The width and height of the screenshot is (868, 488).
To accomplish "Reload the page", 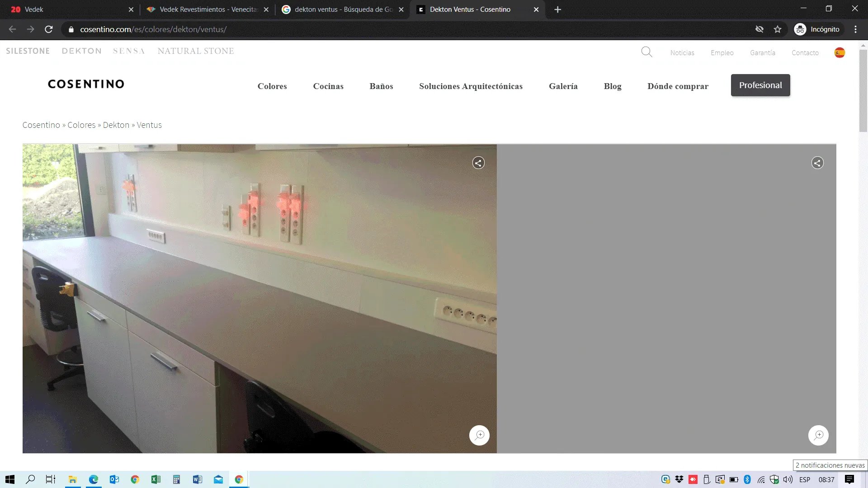I will click(49, 29).
